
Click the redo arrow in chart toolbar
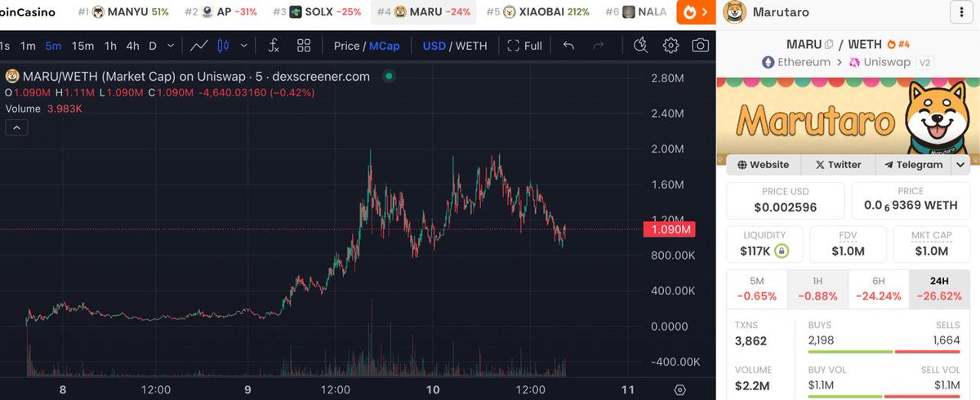(598, 46)
